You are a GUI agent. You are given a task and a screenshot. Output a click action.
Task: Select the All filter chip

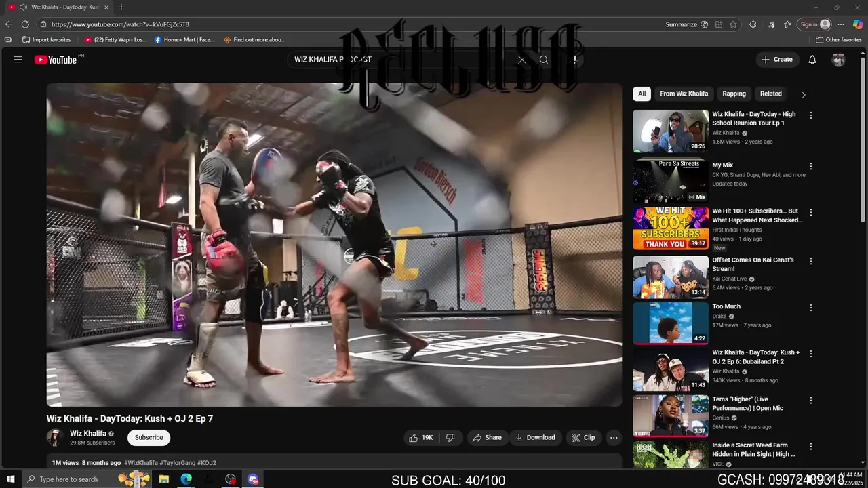(642, 94)
